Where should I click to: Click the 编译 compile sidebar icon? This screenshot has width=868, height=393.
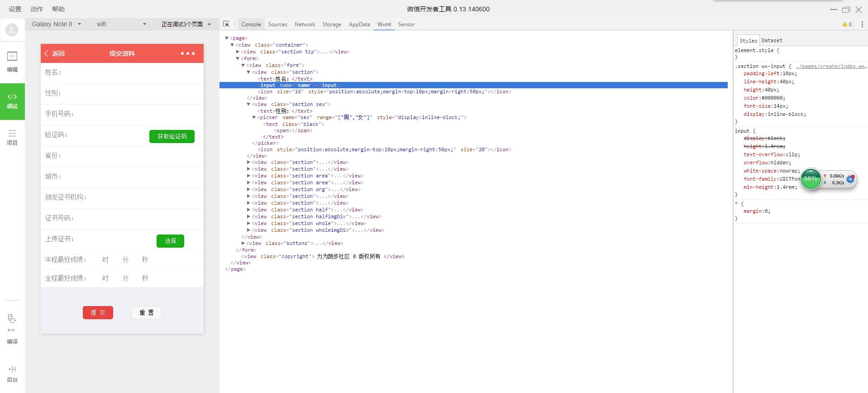(x=12, y=329)
